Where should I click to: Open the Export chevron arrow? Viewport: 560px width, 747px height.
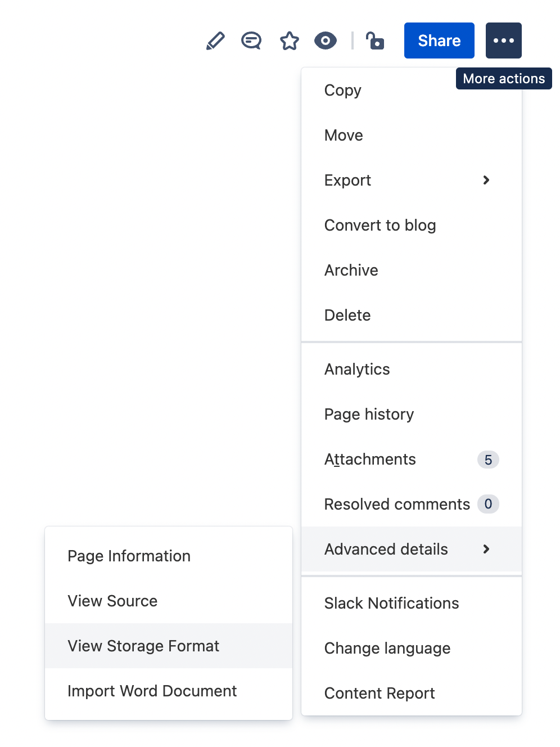point(486,180)
